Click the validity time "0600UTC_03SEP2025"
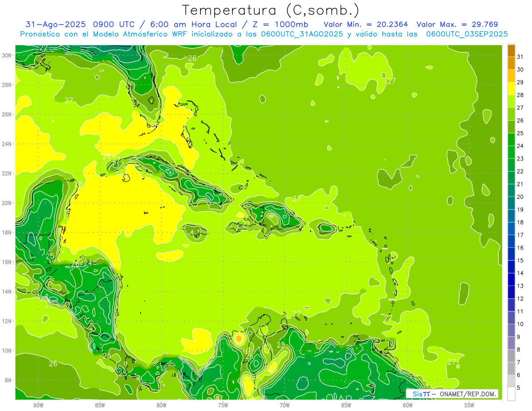Image resolution: width=532 pixels, height=411 pixels. pos(467,34)
